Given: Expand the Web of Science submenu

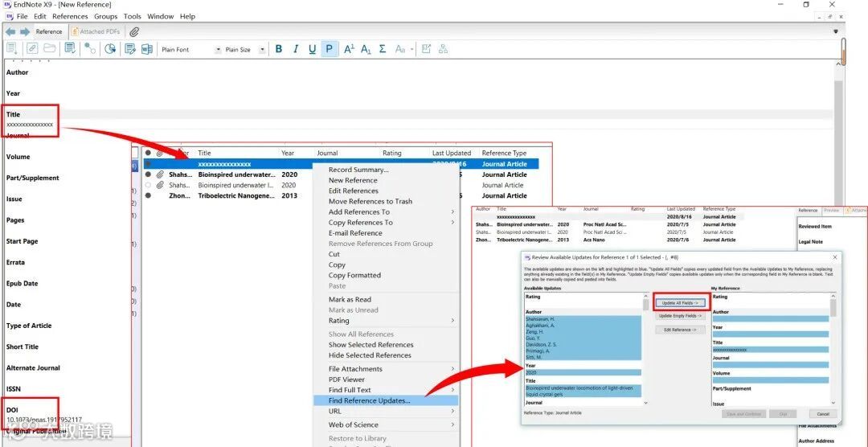Looking at the screenshot, I should (452, 424).
